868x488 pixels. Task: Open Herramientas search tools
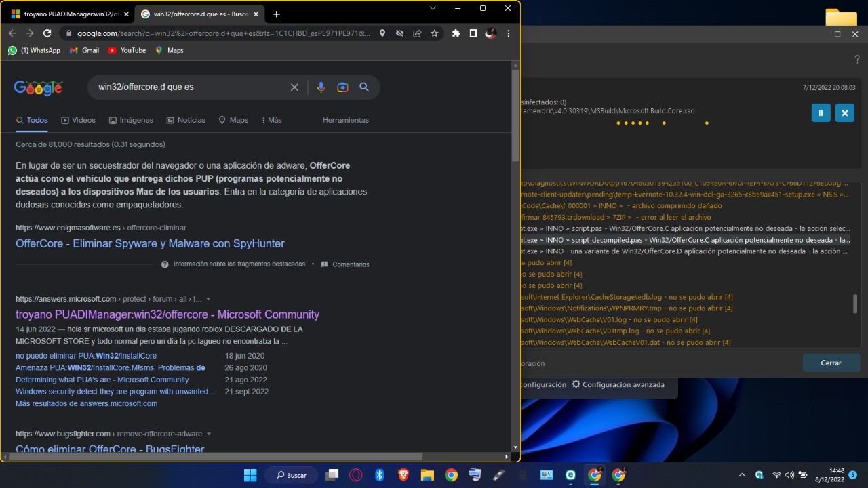point(346,120)
